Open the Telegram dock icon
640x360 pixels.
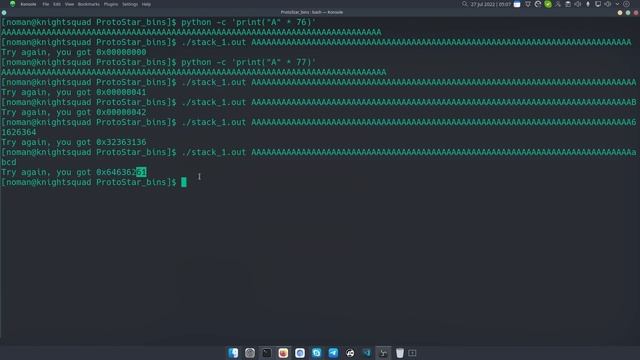[x=333, y=353]
